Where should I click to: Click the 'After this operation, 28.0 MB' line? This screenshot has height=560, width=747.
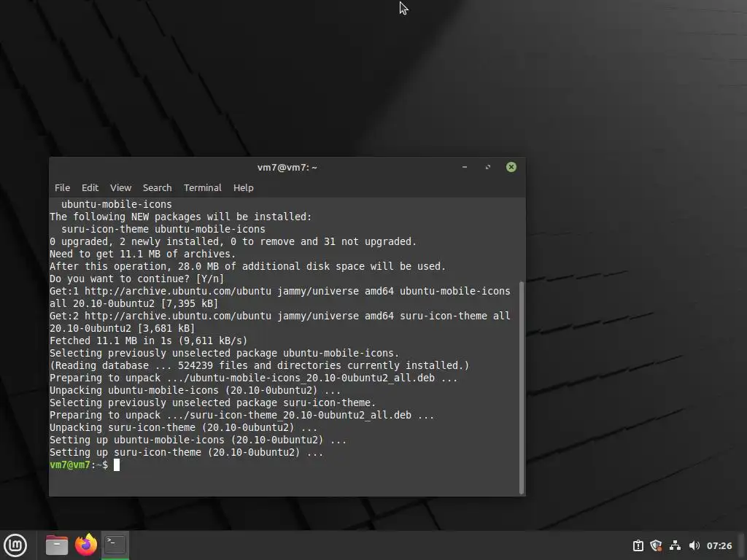click(x=248, y=266)
